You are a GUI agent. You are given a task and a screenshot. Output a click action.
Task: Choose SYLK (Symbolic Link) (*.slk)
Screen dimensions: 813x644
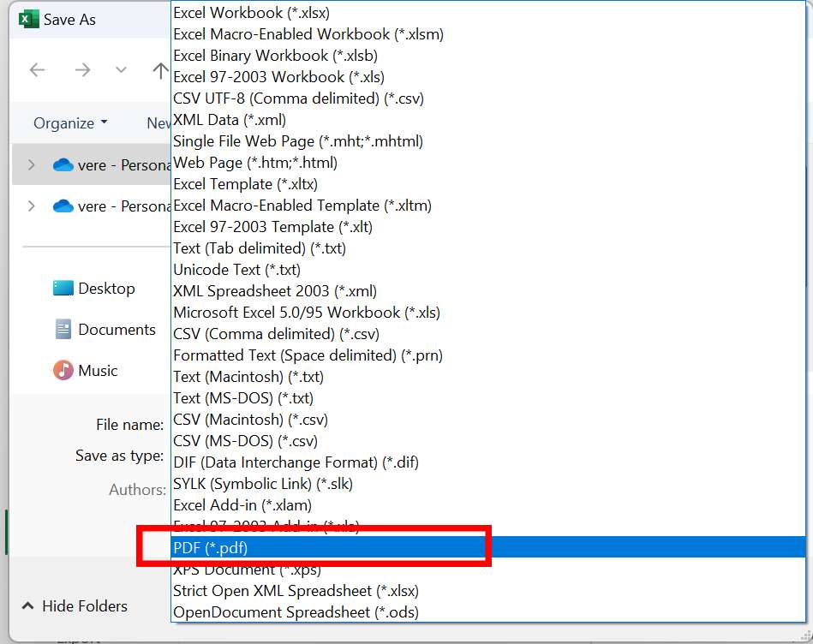pyautogui.click(x=488, y=484)
